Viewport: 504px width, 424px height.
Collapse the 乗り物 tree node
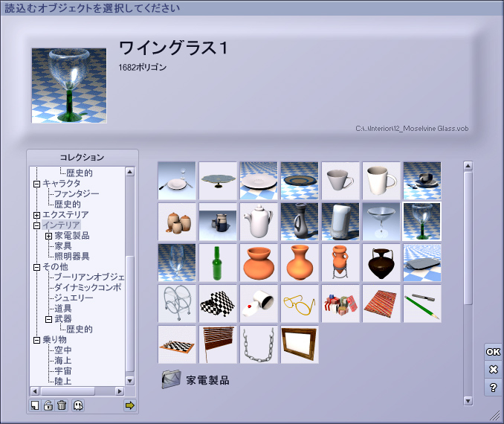36,340
